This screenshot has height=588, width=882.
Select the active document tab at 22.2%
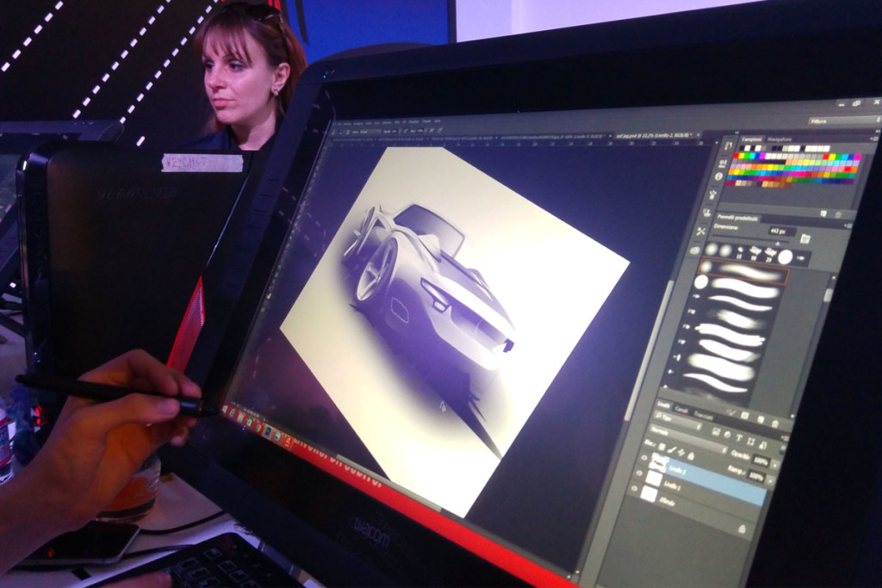pyautogui.click(x=655, y=135)
